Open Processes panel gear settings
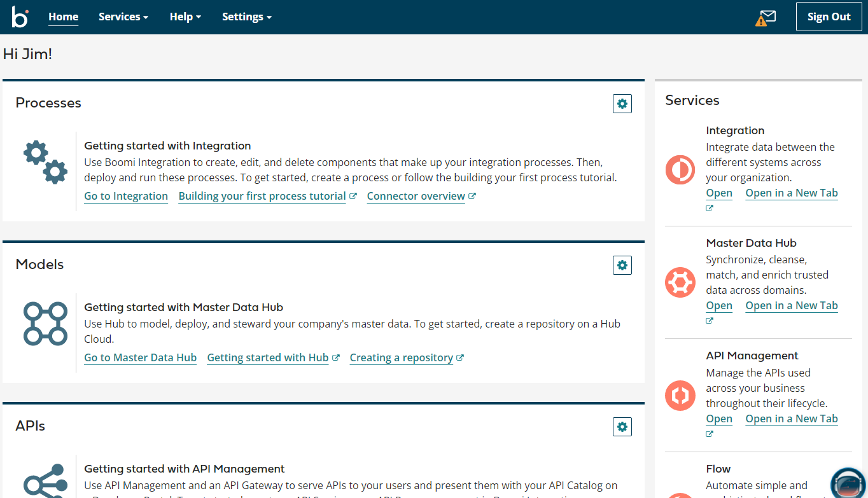Image resolution: width=868 pixels, height=498 pixels. [x=622, y=104]
